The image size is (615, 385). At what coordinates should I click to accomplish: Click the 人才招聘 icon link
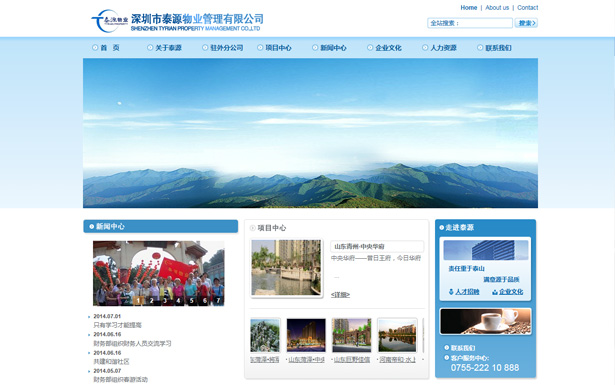pos(464,292)
